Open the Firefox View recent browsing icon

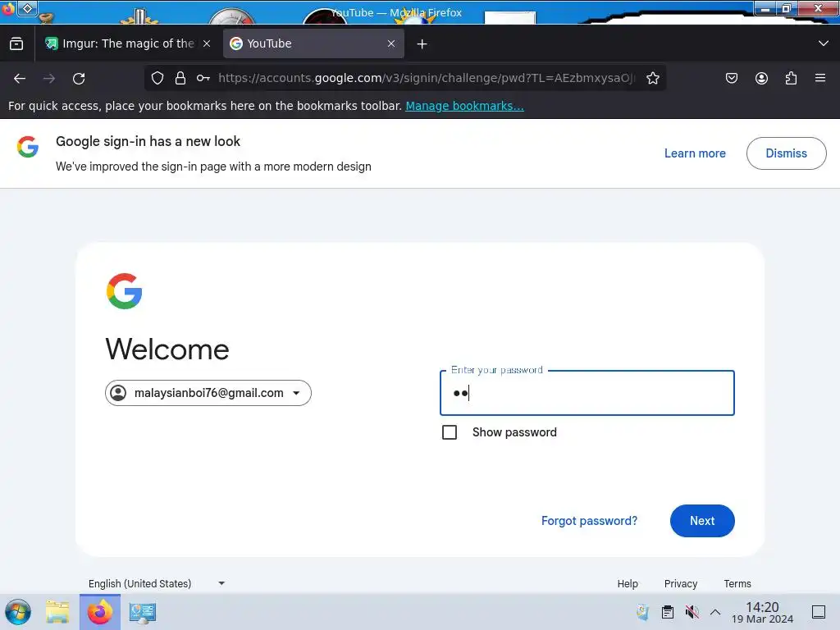coord(16,44)
